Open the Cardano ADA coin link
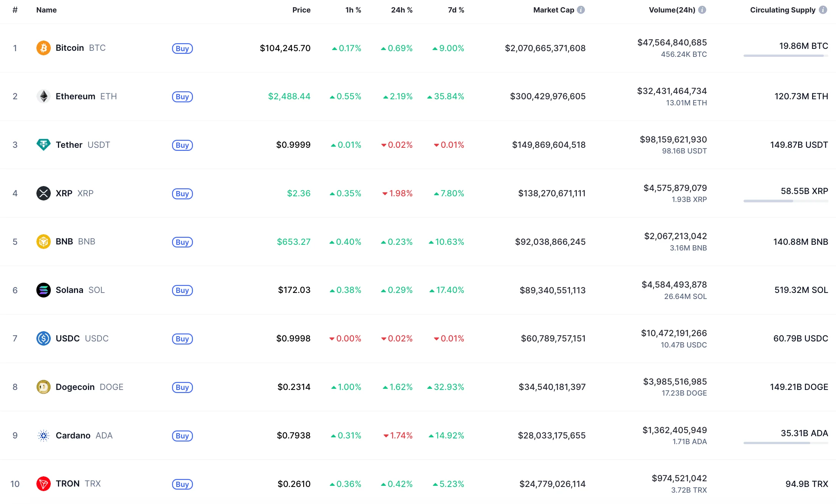 point(73,435)
